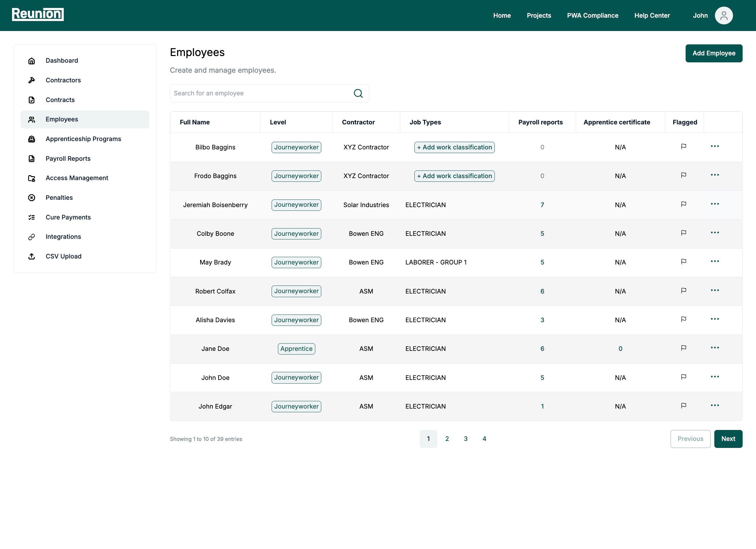Focus the Search for an employee field
The width and height of the screenshot is (756, 549).
[x=260, y=93]
